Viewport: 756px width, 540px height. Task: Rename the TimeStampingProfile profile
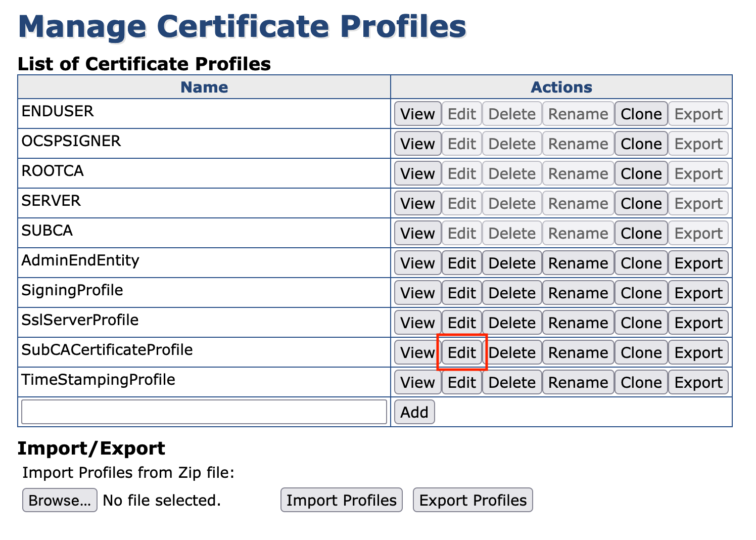[x=578, y=382]
